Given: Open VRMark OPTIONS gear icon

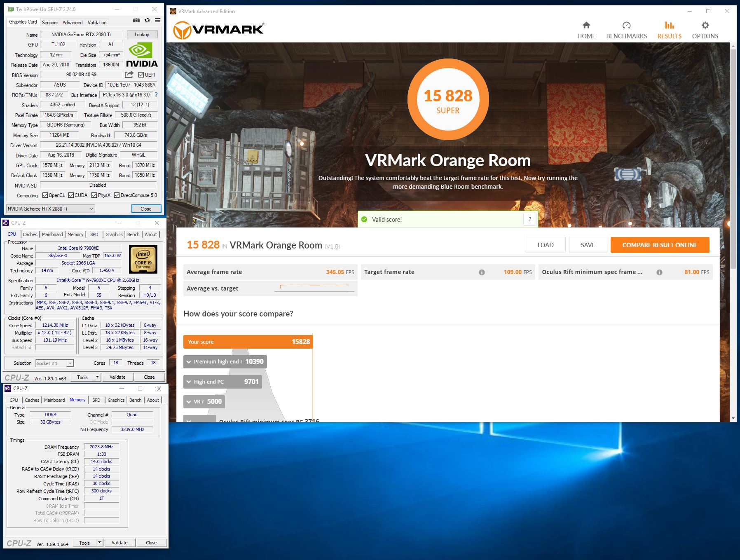Looking at the screenshot, I should coord(705,25).
